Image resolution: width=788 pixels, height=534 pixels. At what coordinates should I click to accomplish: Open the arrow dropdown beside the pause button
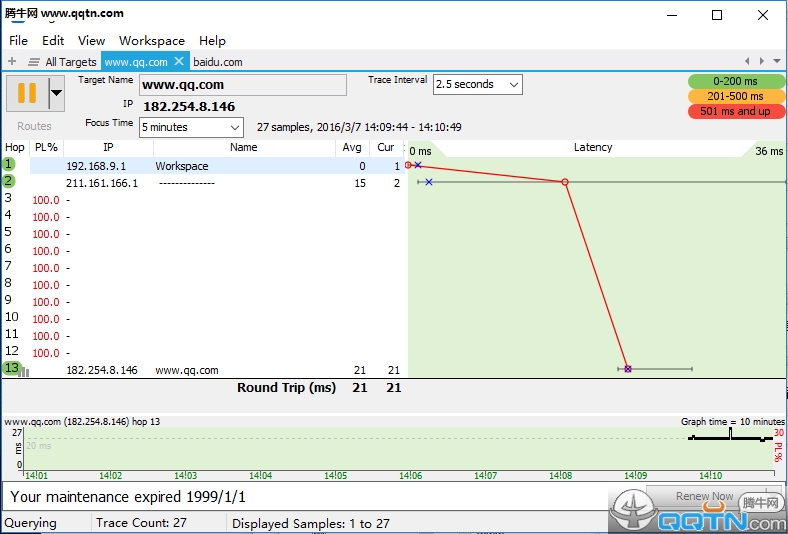pyautogui.click(x=57, y=93)
